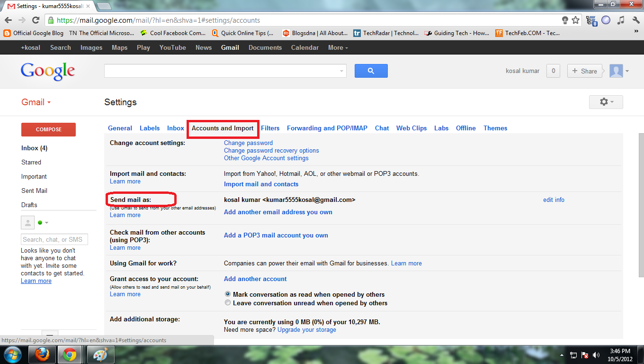This screenshot has height=364, width=644.
Task: Click the chat contact avatar icon
Action: coord(28,222)
